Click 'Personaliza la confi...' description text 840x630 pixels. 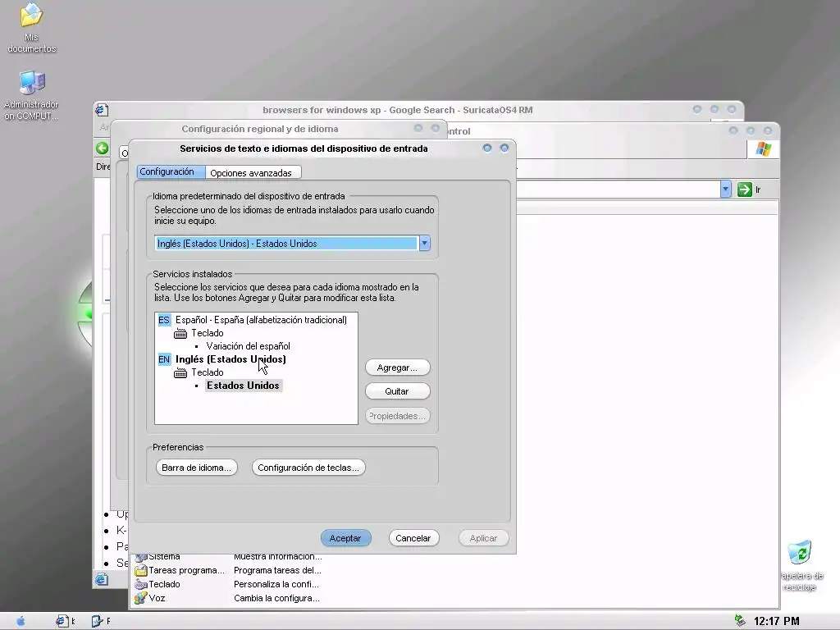click(276, 584)
